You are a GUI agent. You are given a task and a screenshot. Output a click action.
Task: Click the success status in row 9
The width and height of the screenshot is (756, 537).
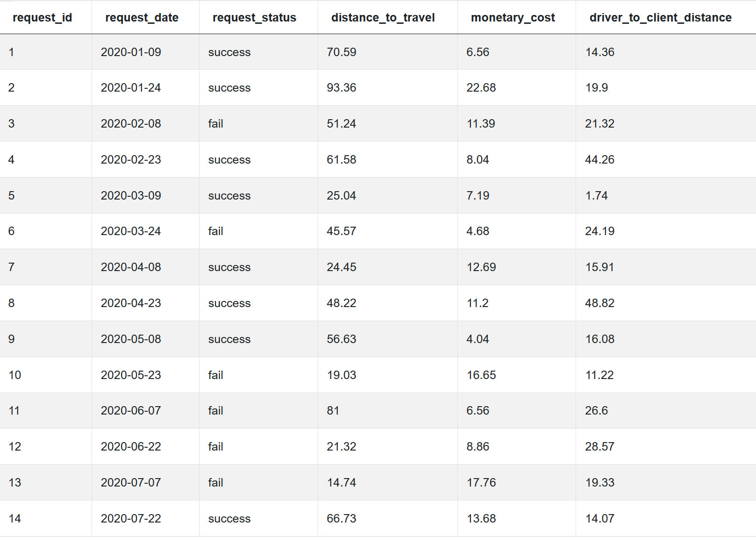coord(229,339)
